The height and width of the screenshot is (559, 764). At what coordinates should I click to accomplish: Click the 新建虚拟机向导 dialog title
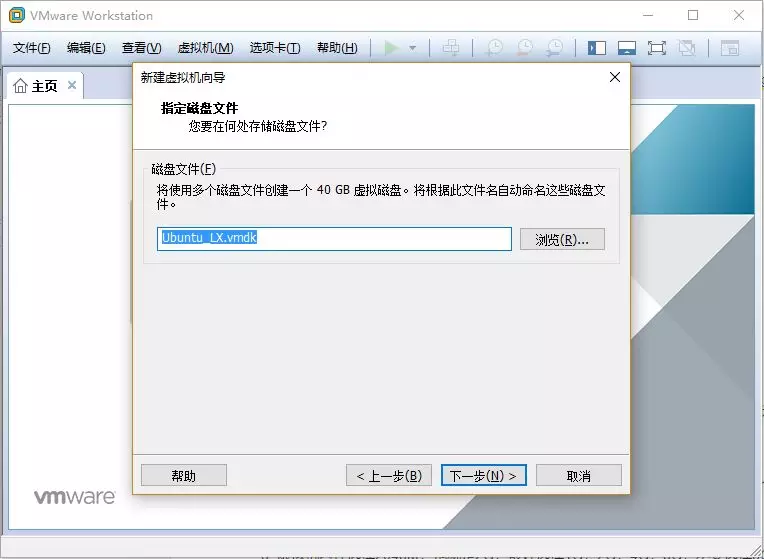click(183, 77)
